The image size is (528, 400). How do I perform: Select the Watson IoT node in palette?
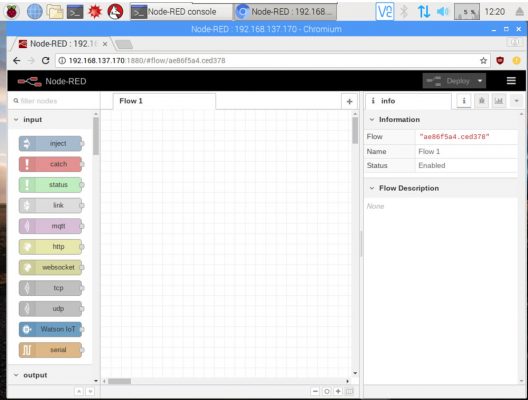click(51, 329)
